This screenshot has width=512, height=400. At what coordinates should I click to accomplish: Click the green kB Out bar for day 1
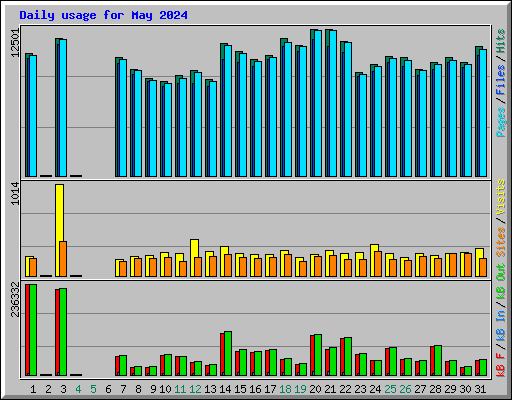pyautogui.click(x=33, y=330)
